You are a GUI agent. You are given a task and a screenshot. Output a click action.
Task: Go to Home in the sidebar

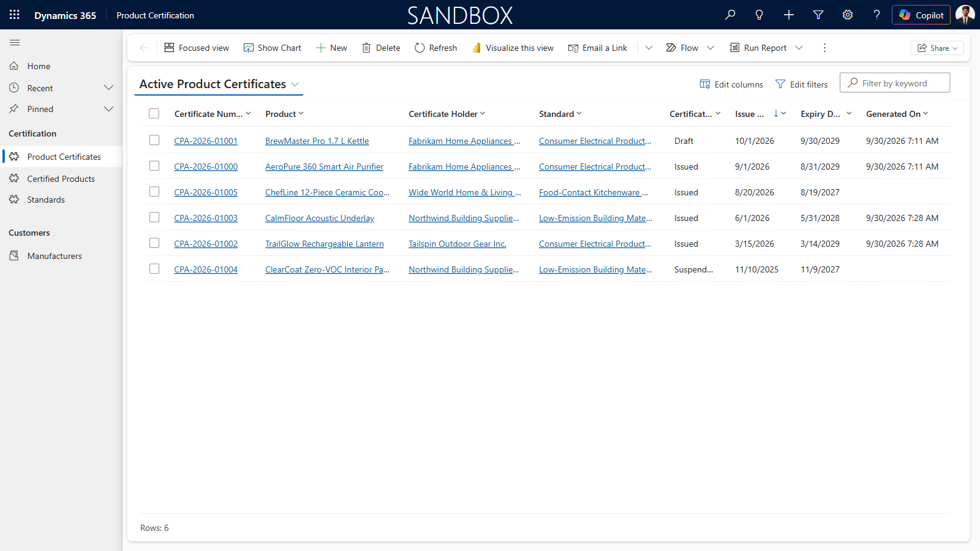tap(61, 66)
